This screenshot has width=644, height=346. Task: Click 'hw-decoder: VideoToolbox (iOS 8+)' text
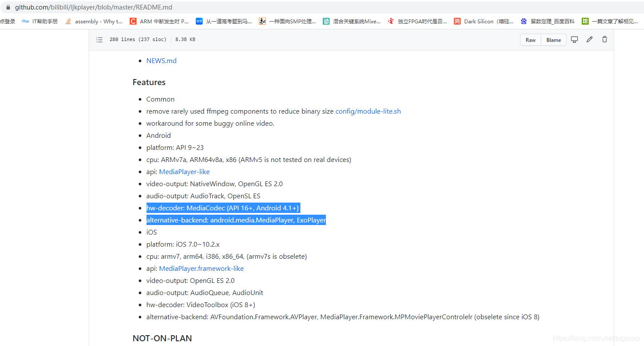pyautogui.click(x=201, y=305)
